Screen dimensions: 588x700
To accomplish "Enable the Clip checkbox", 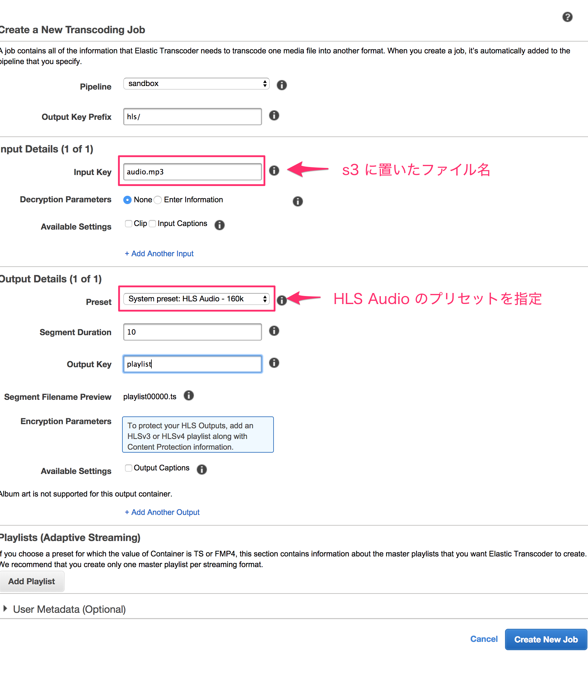I will click(x=128, y=224).
